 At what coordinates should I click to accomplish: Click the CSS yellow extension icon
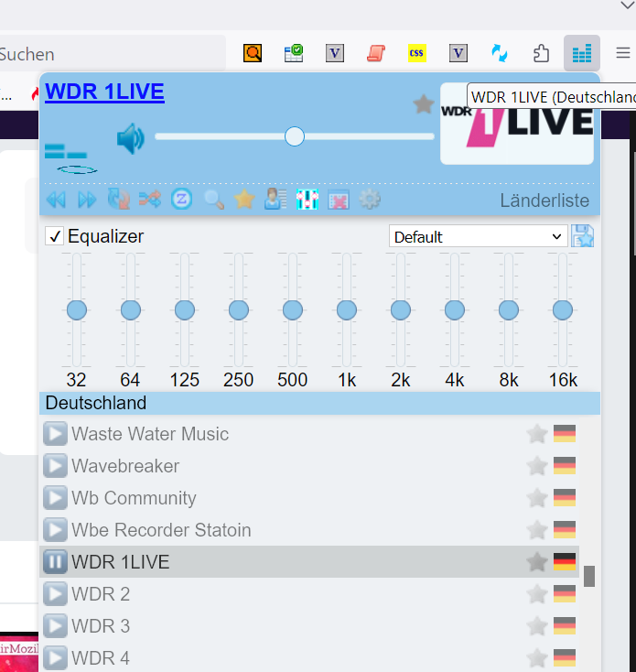click(x=416, y=53)
